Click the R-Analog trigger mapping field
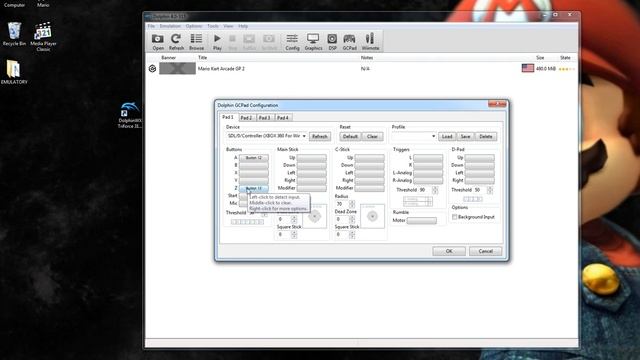Screen dimensions: 640x360 [428, 180]
